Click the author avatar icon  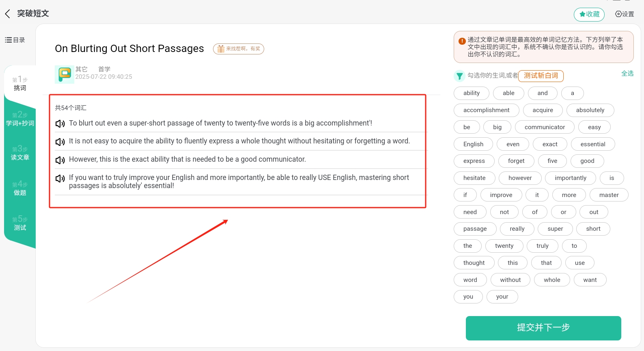pos(64,74)
